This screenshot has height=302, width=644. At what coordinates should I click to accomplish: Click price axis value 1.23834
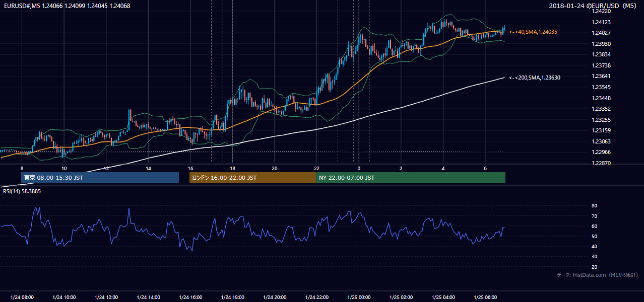click(x=601, y=54)
